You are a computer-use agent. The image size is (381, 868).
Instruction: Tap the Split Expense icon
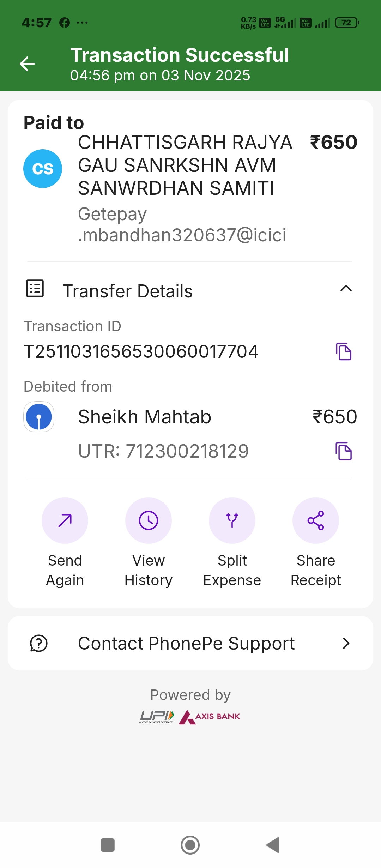coord(232,520)
